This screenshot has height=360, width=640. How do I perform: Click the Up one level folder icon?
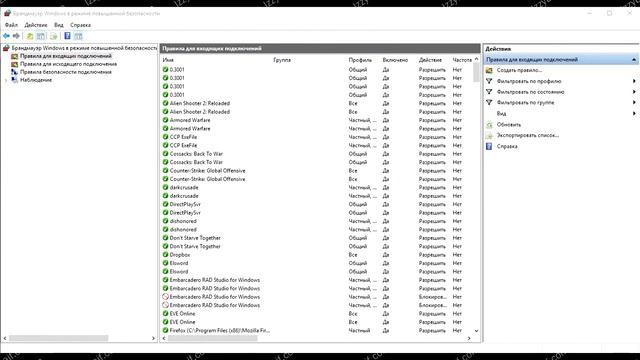coord(30,36)
